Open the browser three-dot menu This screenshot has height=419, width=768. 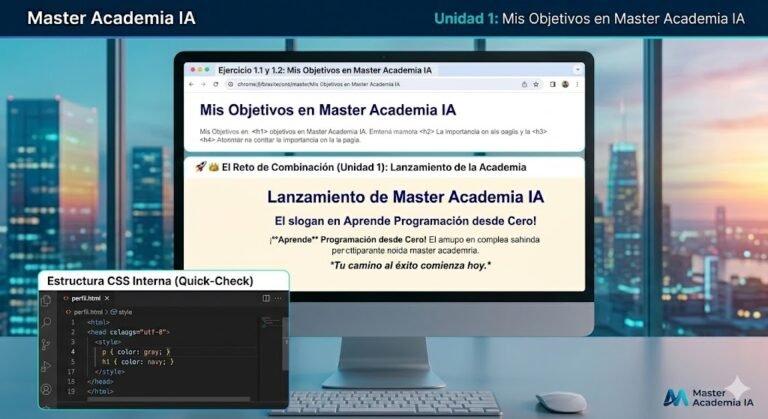pyautogui.click(x=577, y=84)
